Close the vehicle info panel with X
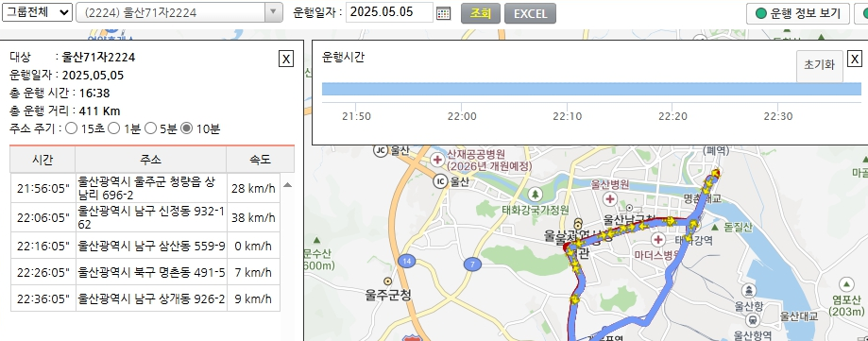868x341 pixels. pyautogui.click(x=285, y=59)
